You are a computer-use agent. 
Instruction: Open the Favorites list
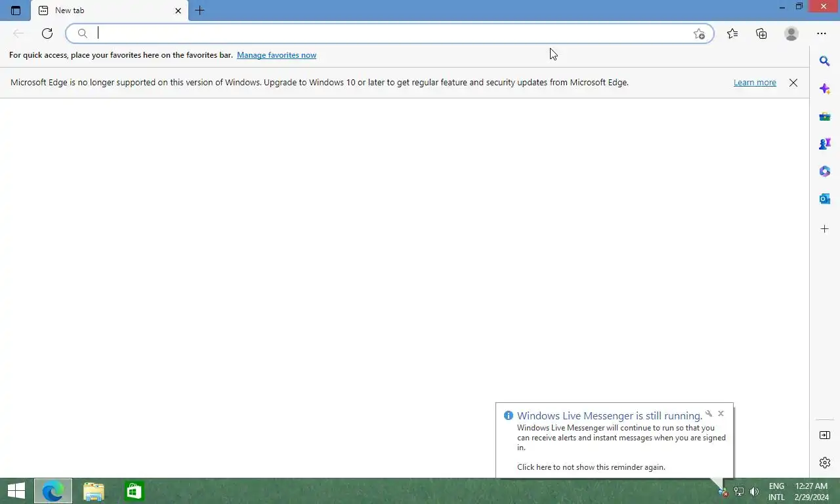point(732,33)
